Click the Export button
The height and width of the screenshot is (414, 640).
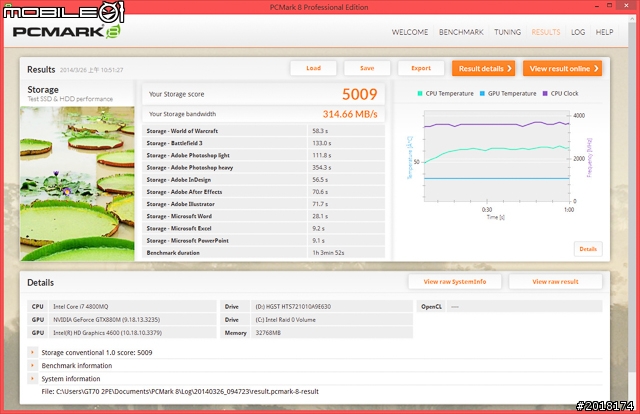[421, 68]
